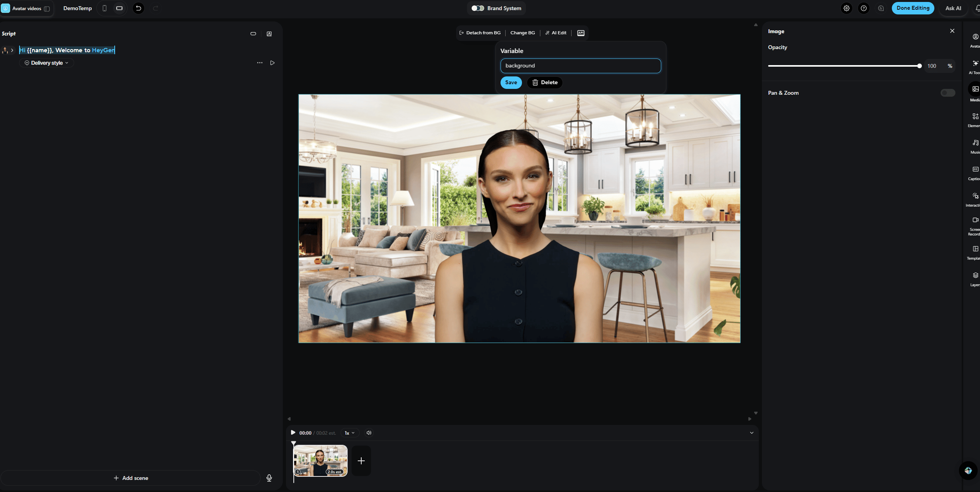Image resolution: width=980 pixels, height=492 pixels.
Task: Click the canvas scroll-left arrow
Action: tap(289, 419)
